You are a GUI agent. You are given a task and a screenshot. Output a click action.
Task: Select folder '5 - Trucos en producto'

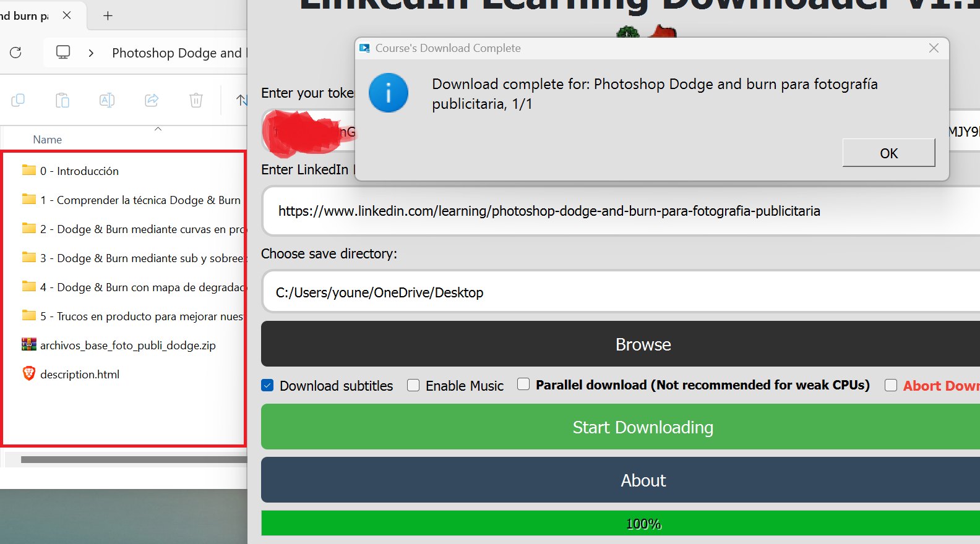tap(133, 316)
